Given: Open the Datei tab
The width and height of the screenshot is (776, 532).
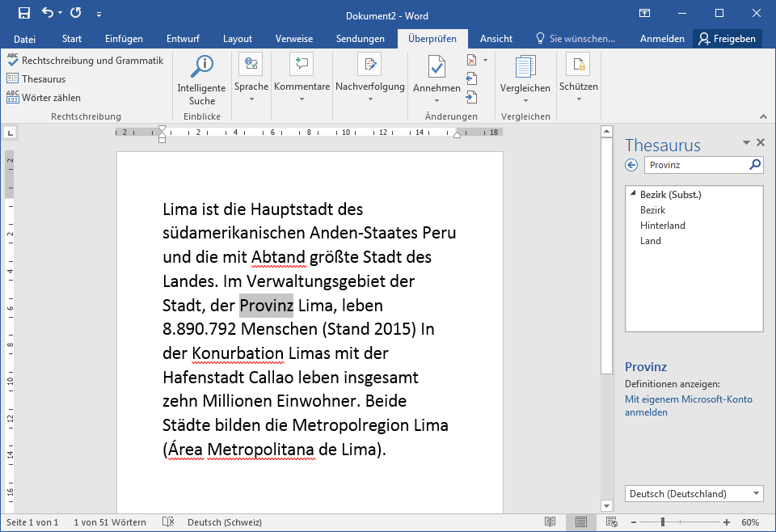Looking at the screenshot, I should (24, 39).
